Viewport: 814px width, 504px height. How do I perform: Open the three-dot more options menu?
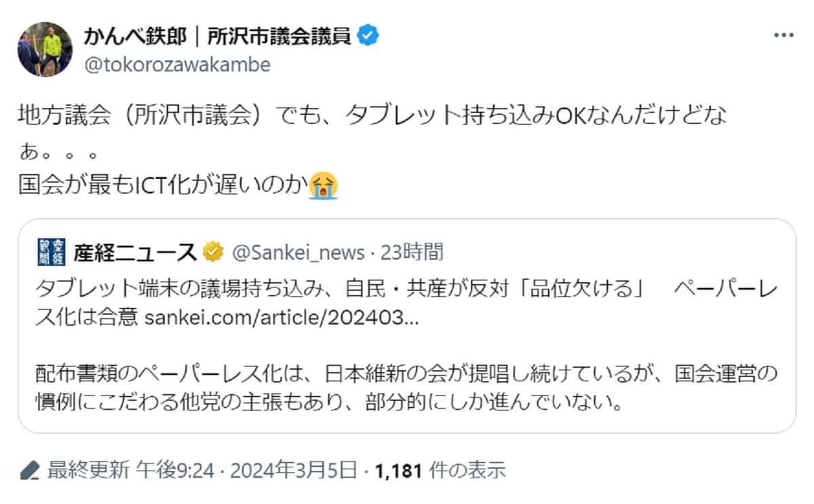[x=783, y=37]
